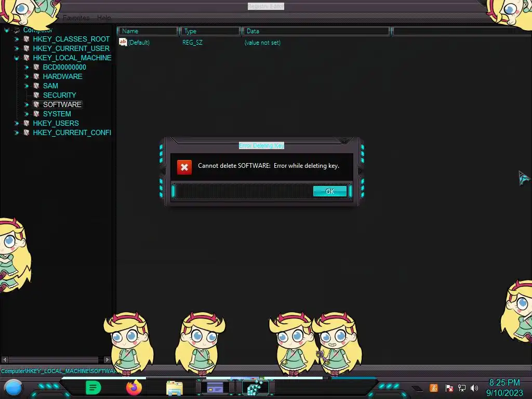Click the SYSTEM key folder icon
Screen dimensions: 532x399
36,114
